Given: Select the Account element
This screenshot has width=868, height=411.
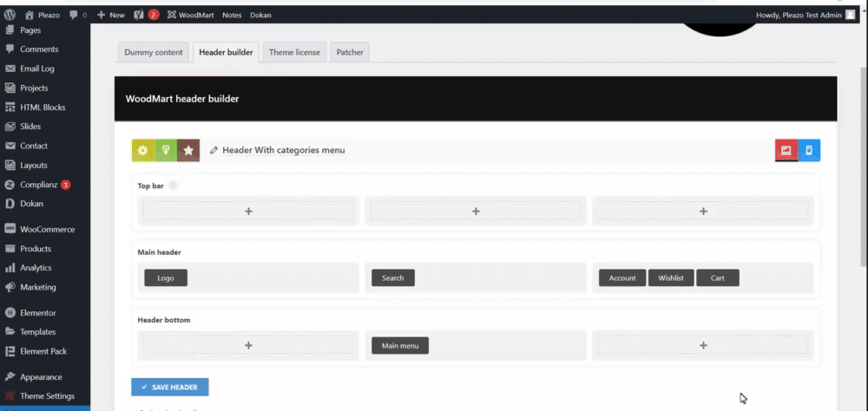Looking at the screenshot, I should click(x=622, y=277).
